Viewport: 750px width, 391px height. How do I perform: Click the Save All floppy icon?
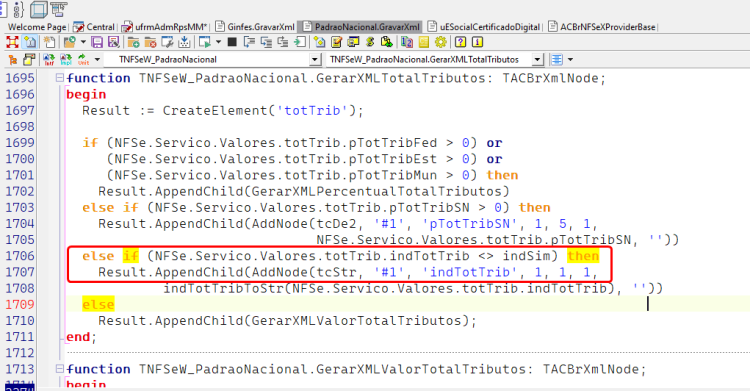click(x=113, y=42)
